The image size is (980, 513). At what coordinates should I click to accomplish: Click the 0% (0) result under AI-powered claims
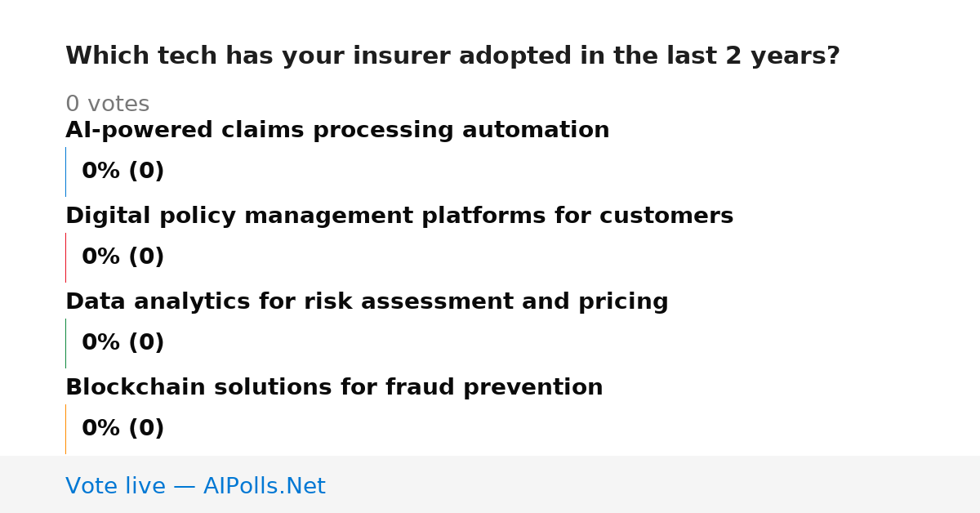122,172
